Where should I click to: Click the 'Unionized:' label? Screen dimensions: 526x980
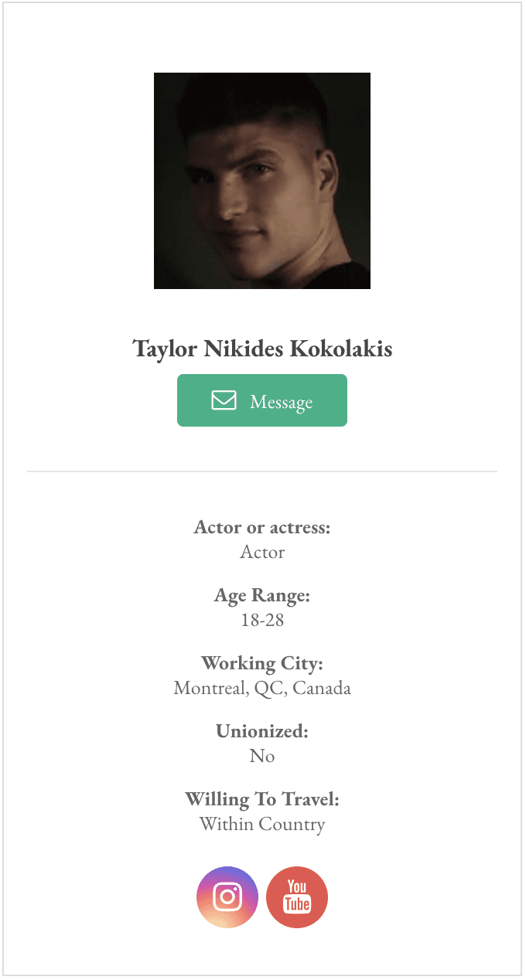tap(262, 731)
